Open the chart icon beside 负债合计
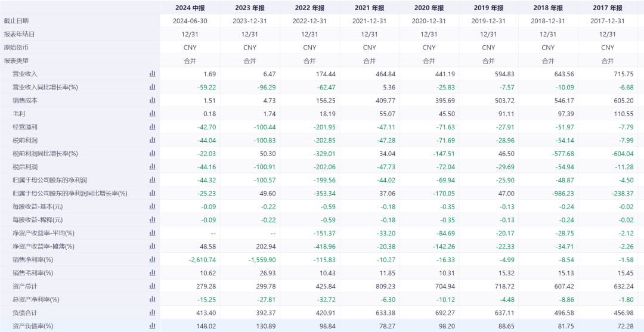Image resolution: width=644 pixels, height=332 pixels. click(x=152, y=312)
